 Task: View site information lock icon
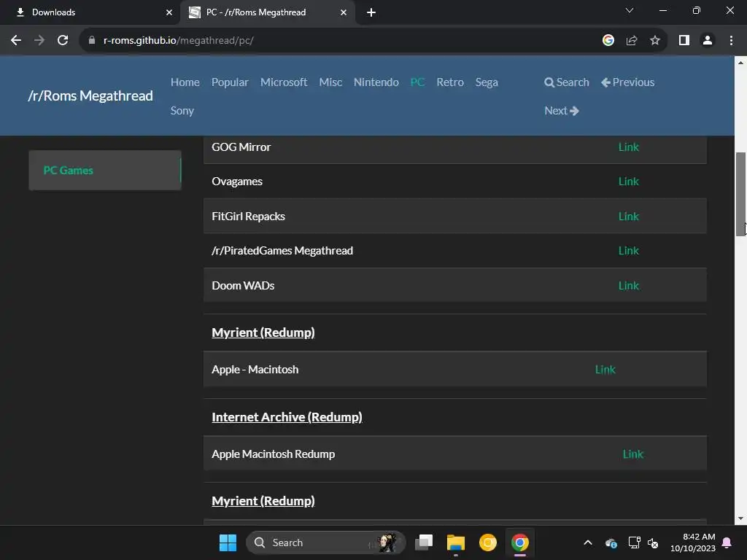[92, 41]
